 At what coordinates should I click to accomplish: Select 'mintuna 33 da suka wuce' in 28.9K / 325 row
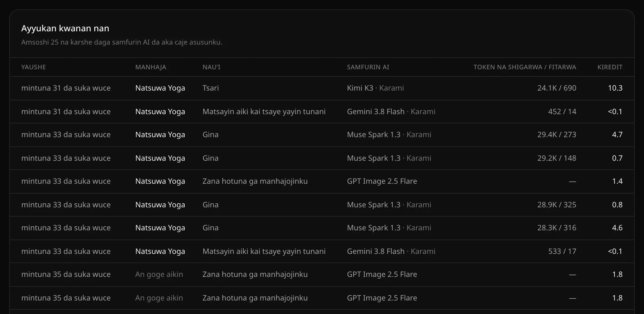point(66,205)
